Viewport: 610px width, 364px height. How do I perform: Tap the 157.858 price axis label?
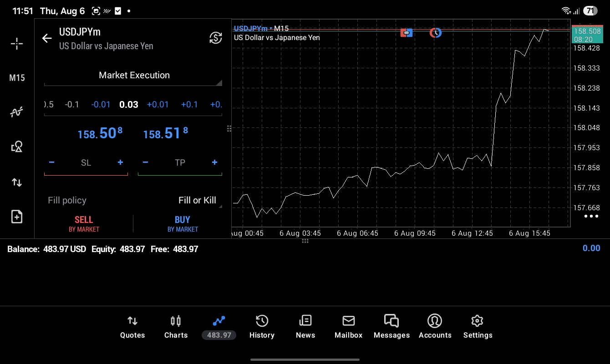coord(586,167)
